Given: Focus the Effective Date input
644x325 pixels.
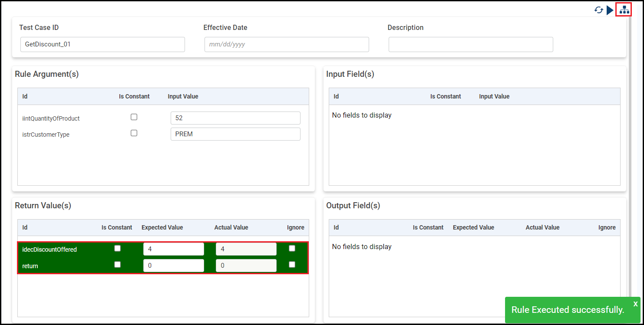Looking at the screenshot, I should (287, 44).
